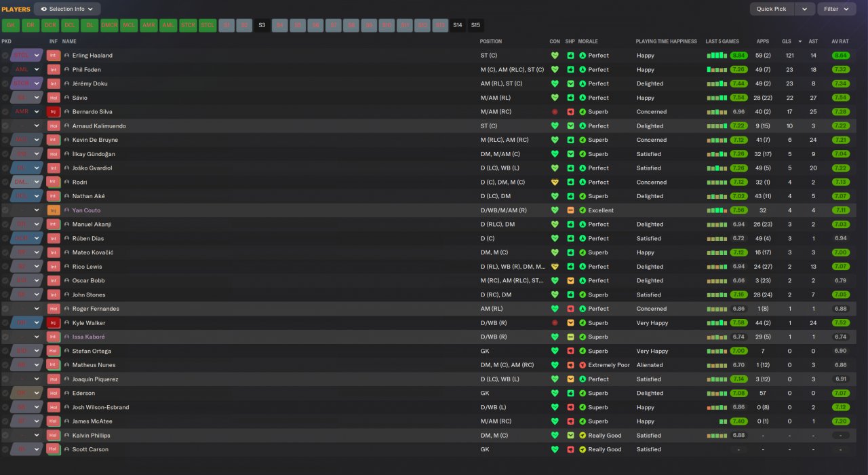Click Stefan Ortega's red sharpness icon
This screenshot has height=475, width=868.
point(570,351)
